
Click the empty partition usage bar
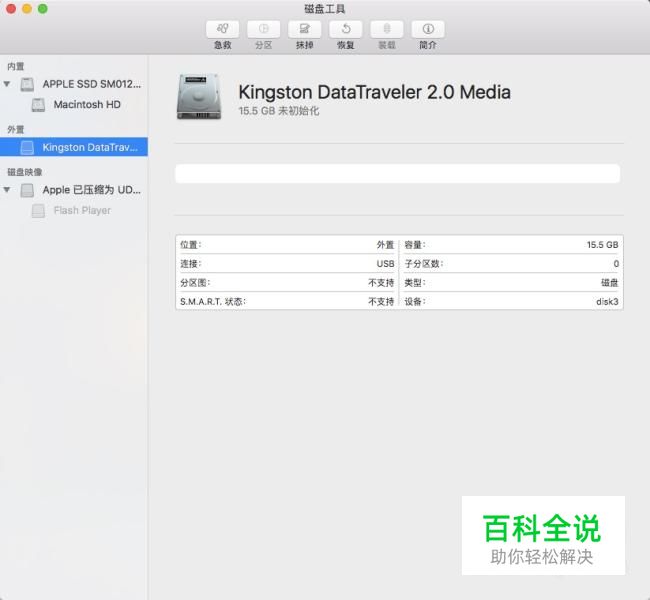398,173
